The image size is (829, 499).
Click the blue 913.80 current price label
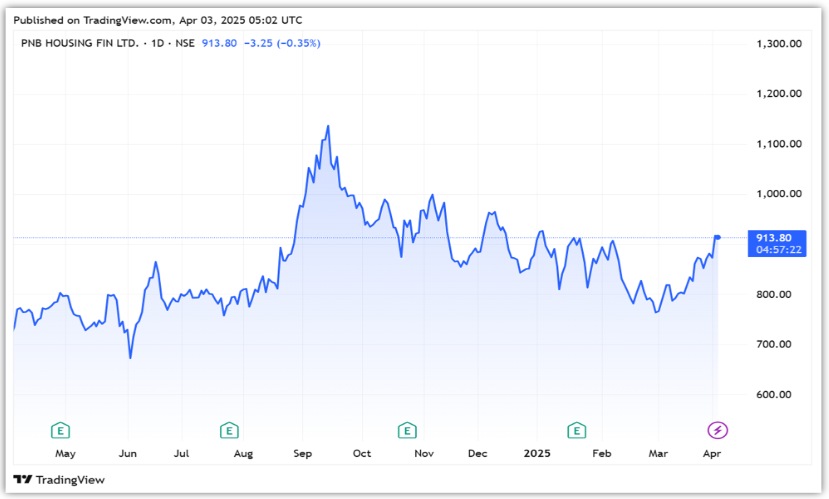(x=774, y=237)
